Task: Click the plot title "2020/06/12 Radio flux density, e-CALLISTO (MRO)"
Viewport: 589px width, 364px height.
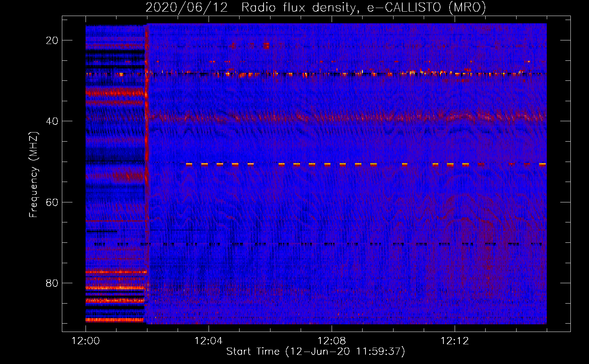Action: click(x=316, y=7)
